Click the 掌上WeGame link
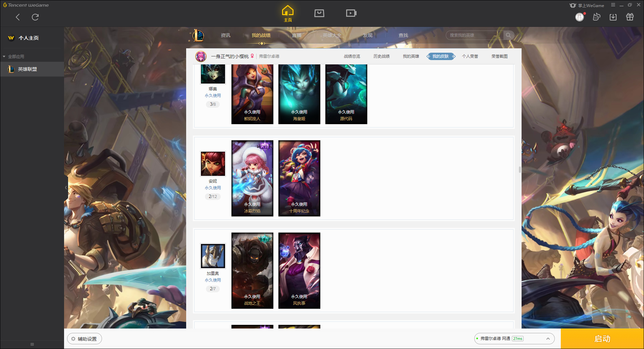The height and width of the screenshot is (349, 644). [587, 5]
